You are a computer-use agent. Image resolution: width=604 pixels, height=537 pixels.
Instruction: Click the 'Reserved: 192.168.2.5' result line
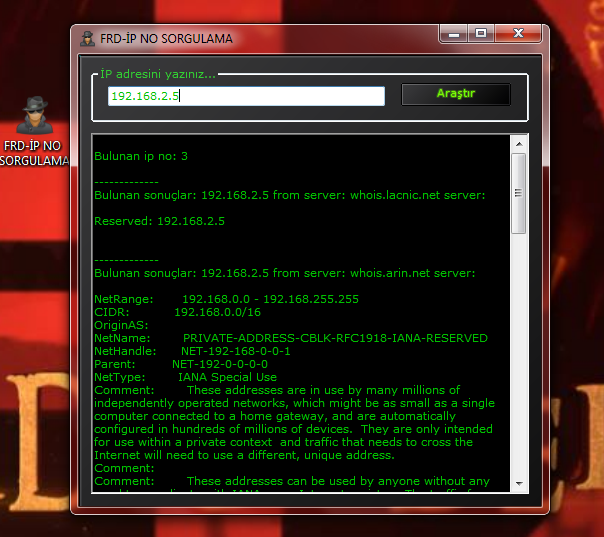(x=159, y=221)
